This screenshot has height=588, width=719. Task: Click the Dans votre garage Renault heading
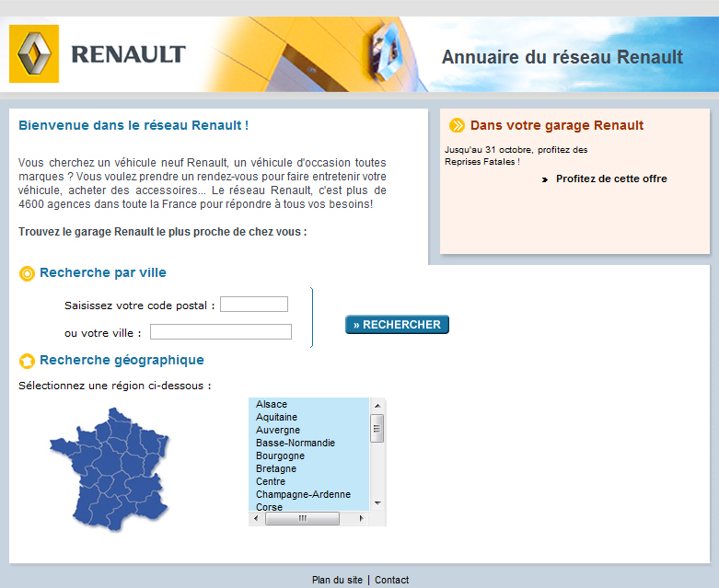click(557, 125)
